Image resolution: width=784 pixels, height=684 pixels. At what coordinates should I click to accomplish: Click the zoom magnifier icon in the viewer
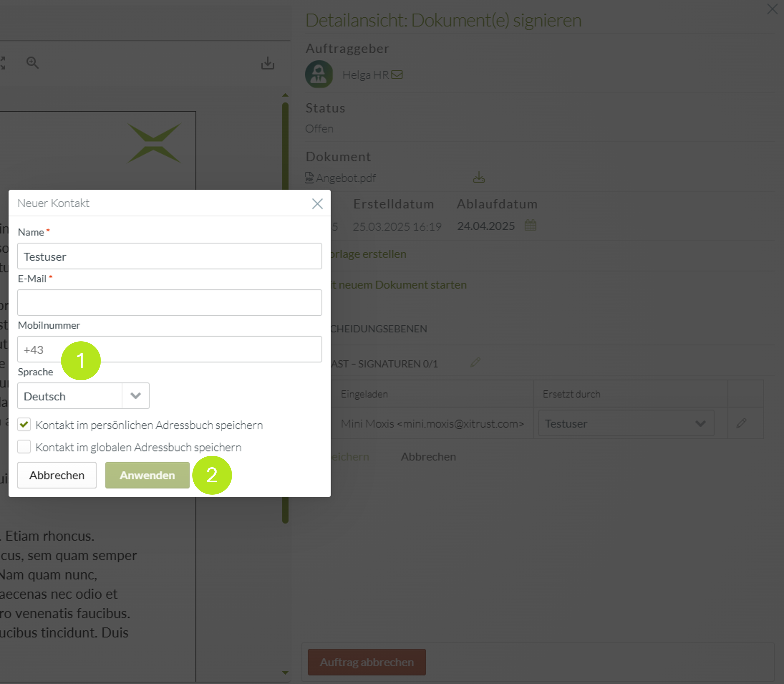pyautogui.click(x=32, y=63)
